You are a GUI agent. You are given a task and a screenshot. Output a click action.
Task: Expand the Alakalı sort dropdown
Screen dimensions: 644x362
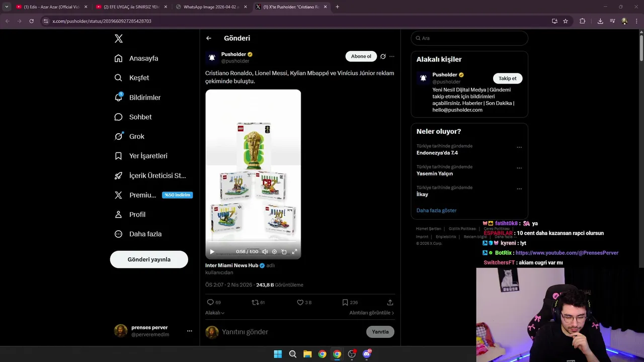click(215, 313)
